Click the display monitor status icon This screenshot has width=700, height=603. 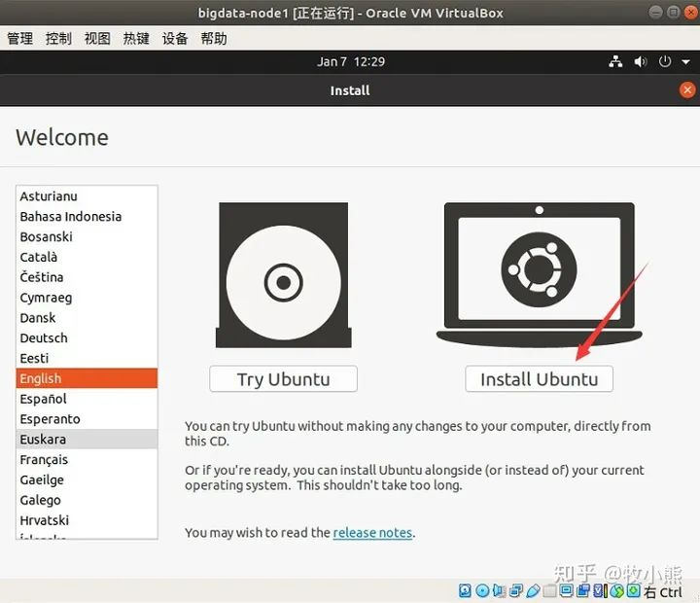[x=567, y=590]
